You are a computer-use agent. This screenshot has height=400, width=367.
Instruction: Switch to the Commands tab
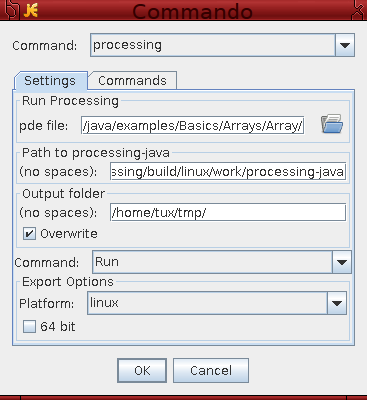tap(132, 81)
